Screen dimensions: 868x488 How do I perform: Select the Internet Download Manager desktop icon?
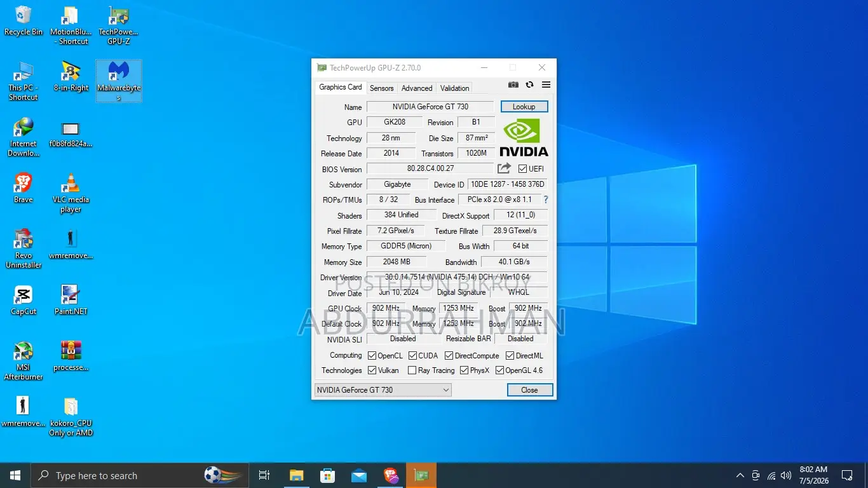[24, 137]
